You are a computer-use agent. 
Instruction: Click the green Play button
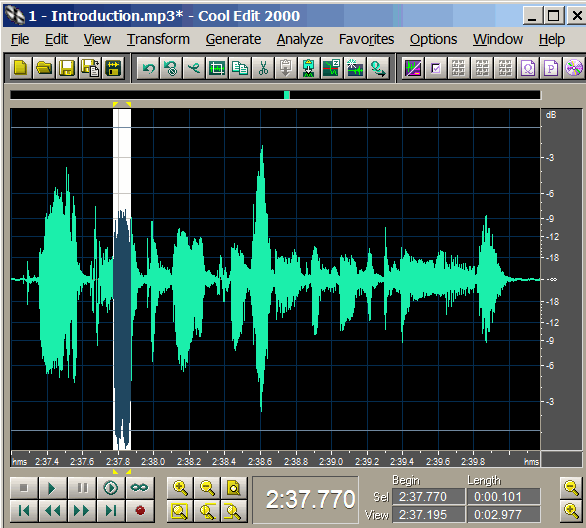(x=53, y=488)
